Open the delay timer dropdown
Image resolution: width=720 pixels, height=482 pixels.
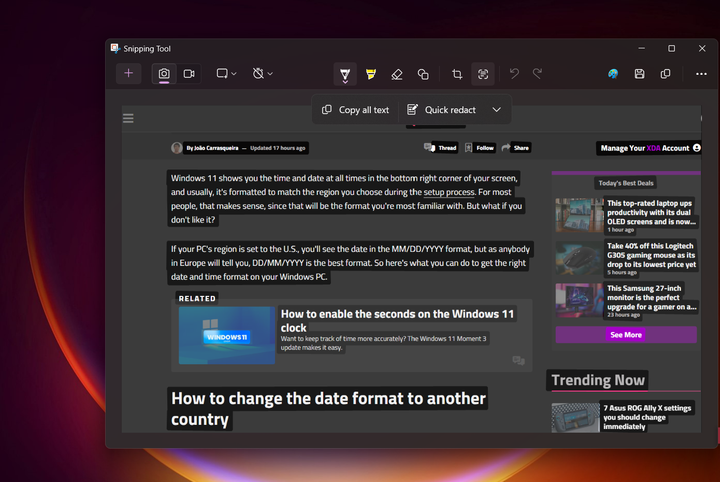[263, 73]
